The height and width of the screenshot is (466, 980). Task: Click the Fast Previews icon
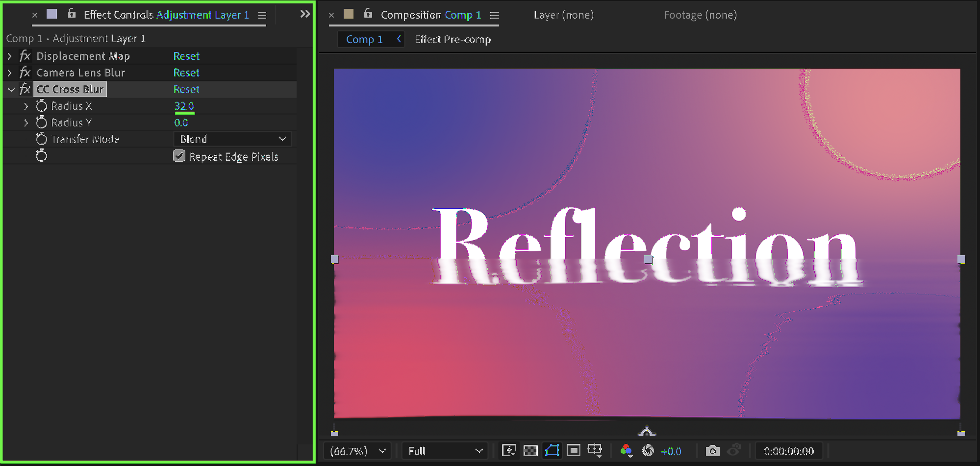pyautogui.click(x=509, y=450)
